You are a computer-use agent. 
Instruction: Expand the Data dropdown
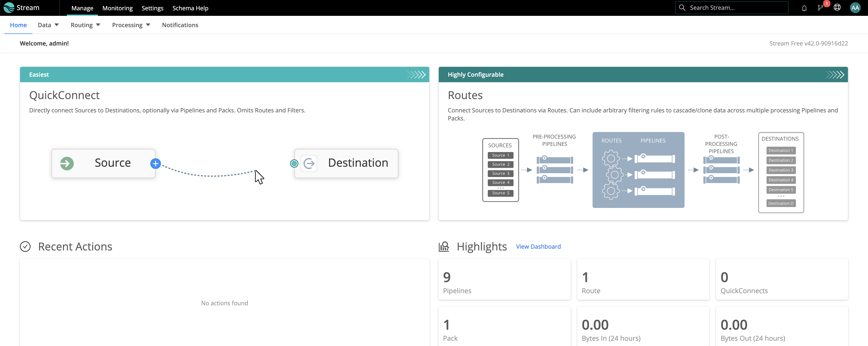(x=48, y=25)
